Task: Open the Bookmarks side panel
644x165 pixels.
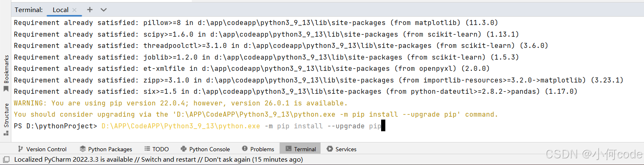Action: 6,74
